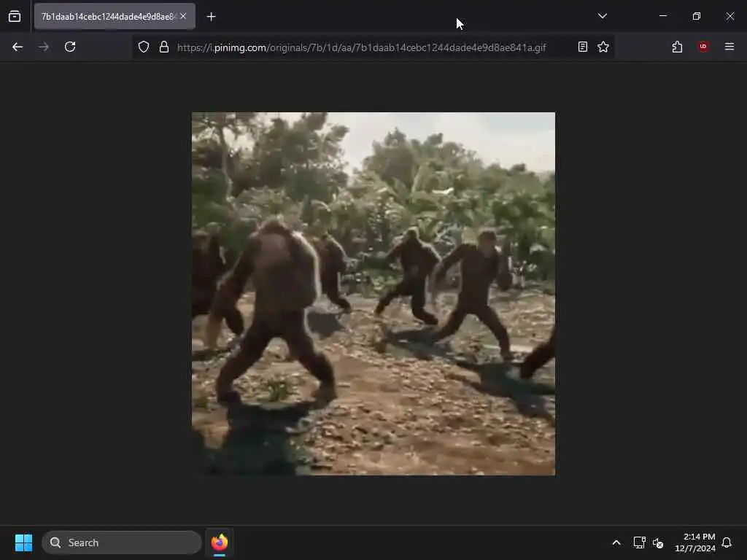The height and width of the screenshot is (560, 747).
Task: Open a new tab with plus button
Action: (x=211, y=17)
